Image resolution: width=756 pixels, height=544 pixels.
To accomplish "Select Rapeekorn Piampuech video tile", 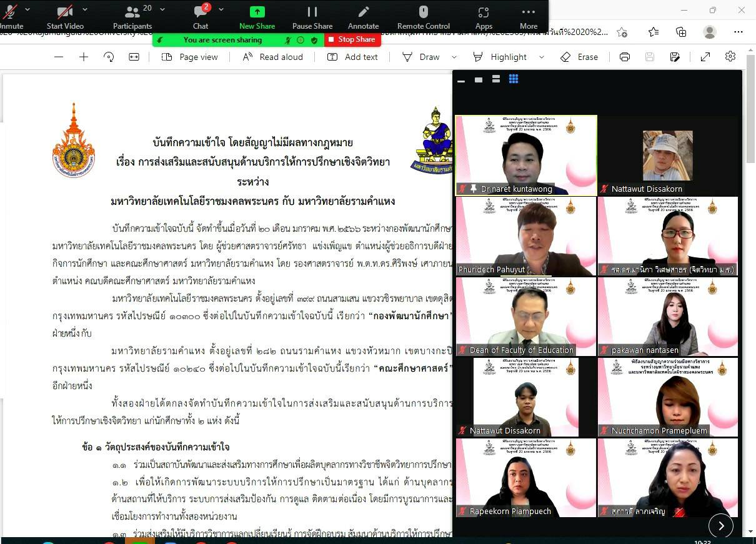I will pyautogui.click(x=526, y=478).
